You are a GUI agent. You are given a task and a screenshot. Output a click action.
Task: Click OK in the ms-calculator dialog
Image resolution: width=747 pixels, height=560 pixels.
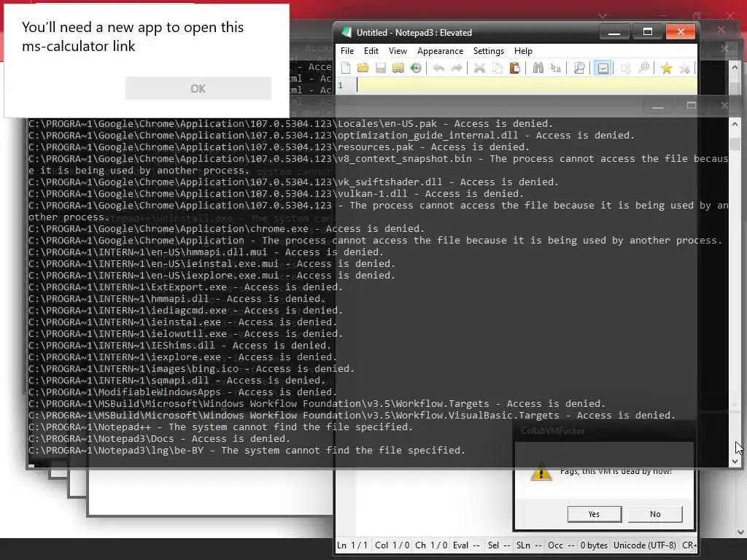[x=198, y=88]
